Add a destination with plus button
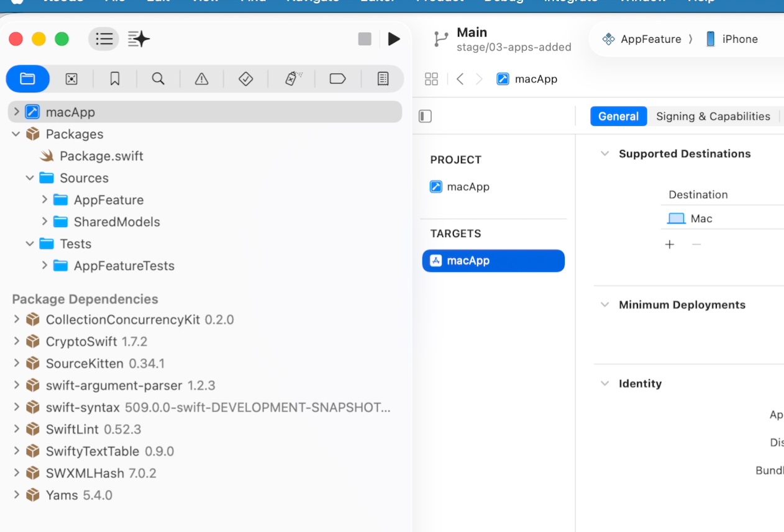Viewport: 784px width, 532px height. 670,245
